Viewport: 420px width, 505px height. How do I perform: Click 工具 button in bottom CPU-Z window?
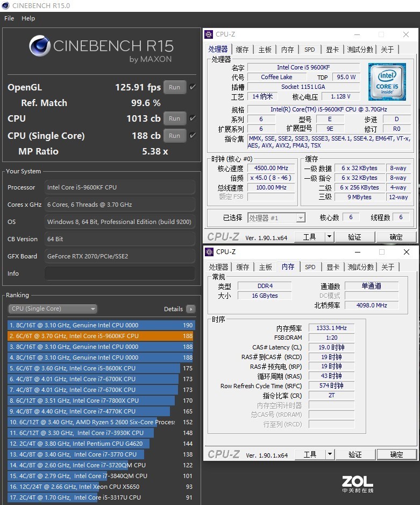pos(310,455)
